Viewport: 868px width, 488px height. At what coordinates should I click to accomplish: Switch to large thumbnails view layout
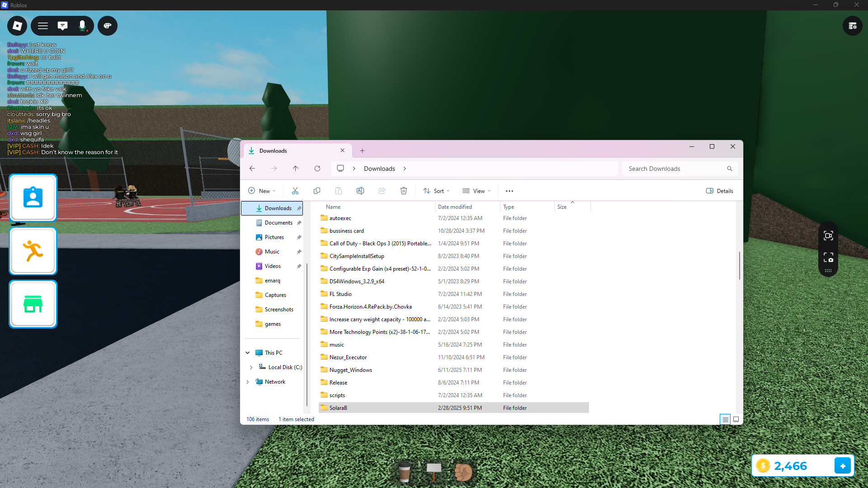pyautogui.click(x=736, y=419)
